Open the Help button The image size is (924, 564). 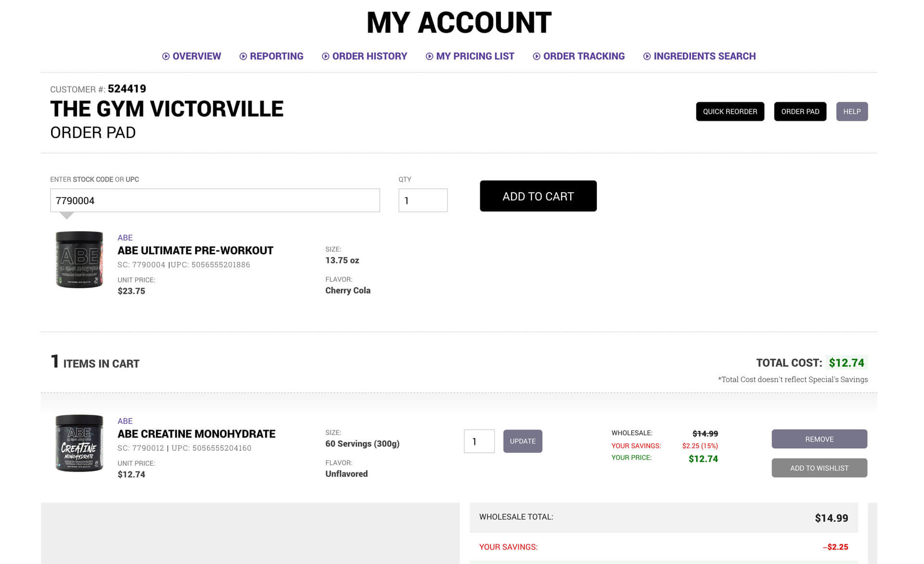tap(851, 111)
